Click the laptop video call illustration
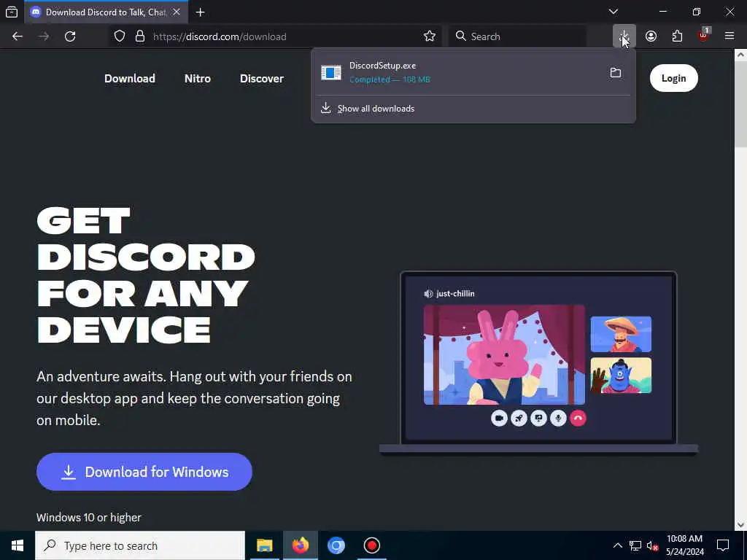This screenshot has height=560, width=747. tap(538, 363)
